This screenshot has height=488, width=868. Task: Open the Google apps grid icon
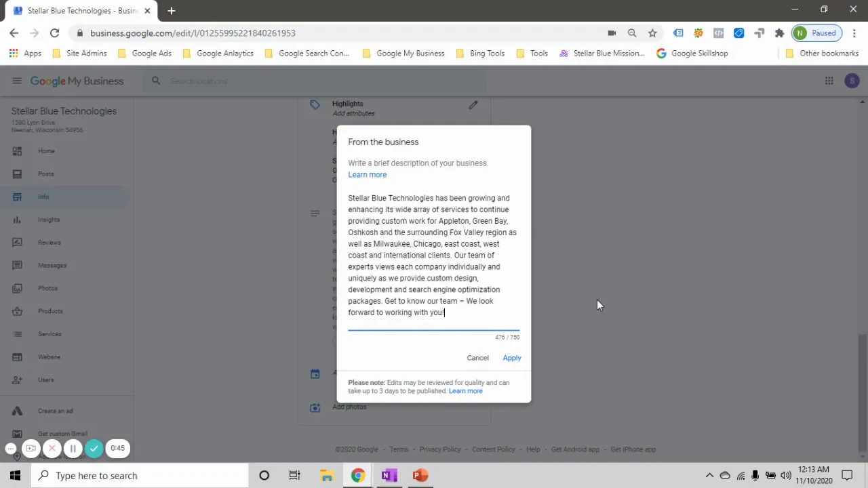pyautogui.click(x=829, y=81)
